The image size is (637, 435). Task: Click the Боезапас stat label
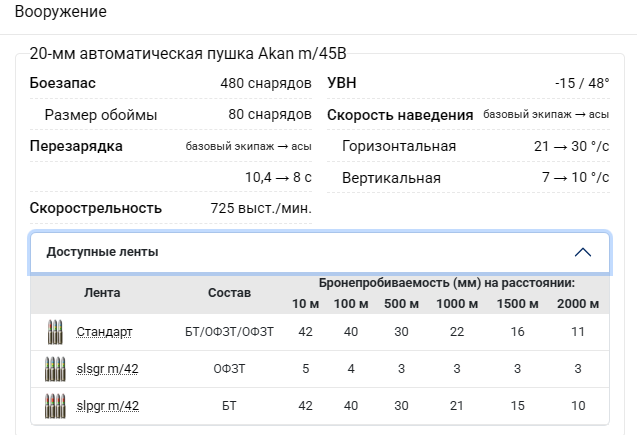pos(63,83)
